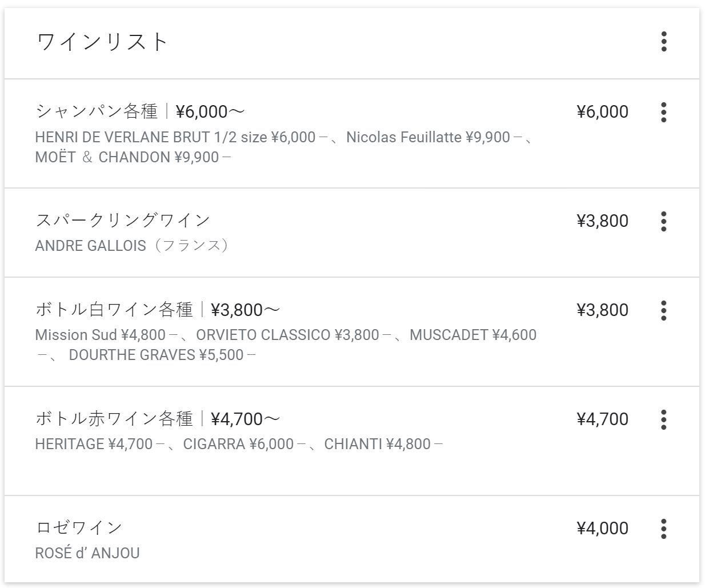Open three-dot menu for ロゼワイン item
Image resolution: width=705 pixels, height=588 pixels.
tap(663, 529)
